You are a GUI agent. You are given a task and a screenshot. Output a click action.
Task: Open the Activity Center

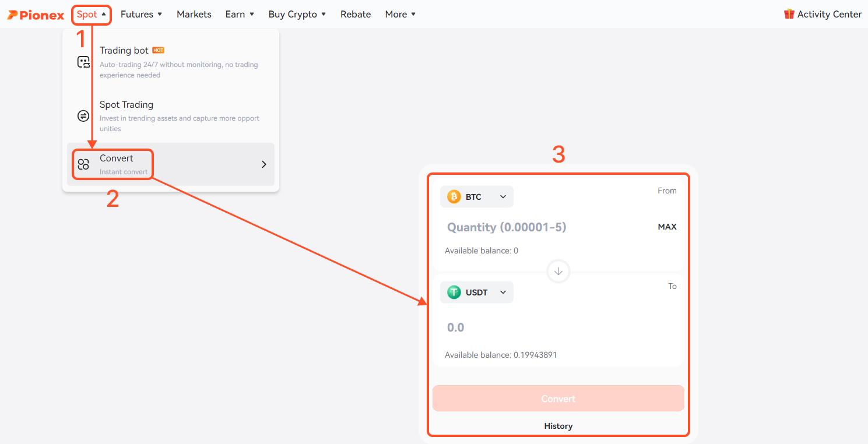pyautogui.click(x=823, y=14)
